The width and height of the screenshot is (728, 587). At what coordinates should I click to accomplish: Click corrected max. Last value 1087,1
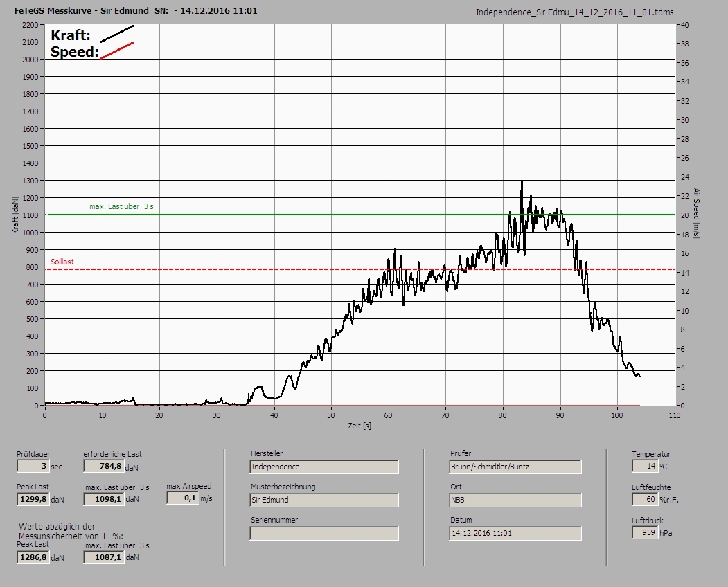point(103,557)
